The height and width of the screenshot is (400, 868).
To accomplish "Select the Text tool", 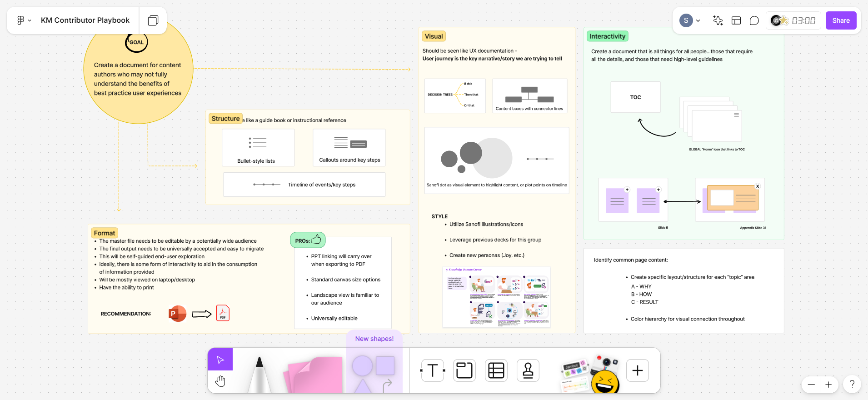I will [x=433, y=370].
